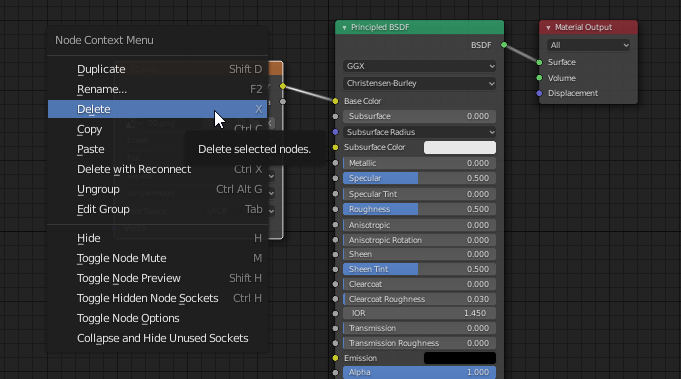Viewport: 681px width, 379px height.
Task: Click the Principled BSDF node title
Action: pyautogui.click(x=380, y=27)
